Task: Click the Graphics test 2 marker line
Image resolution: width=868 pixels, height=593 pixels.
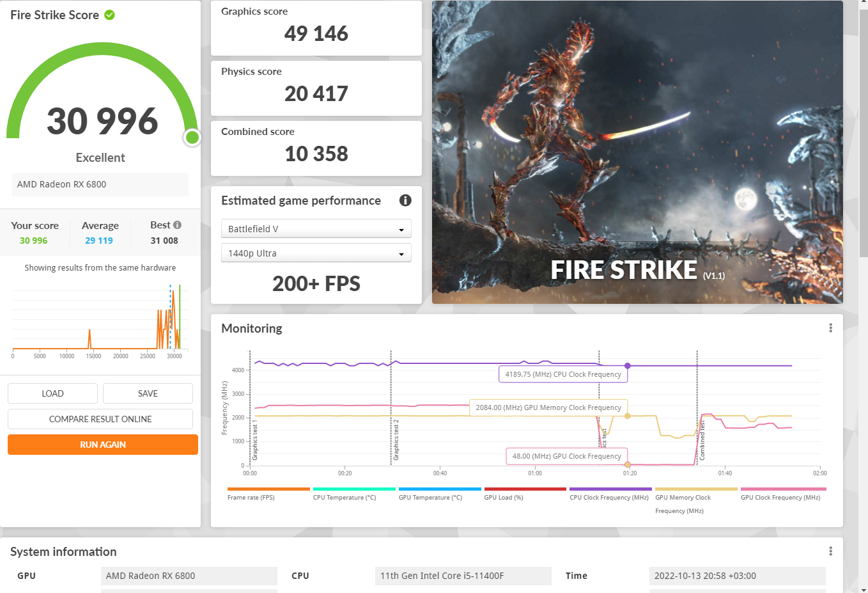Action: pyautogui.click(x=391, y=407)
